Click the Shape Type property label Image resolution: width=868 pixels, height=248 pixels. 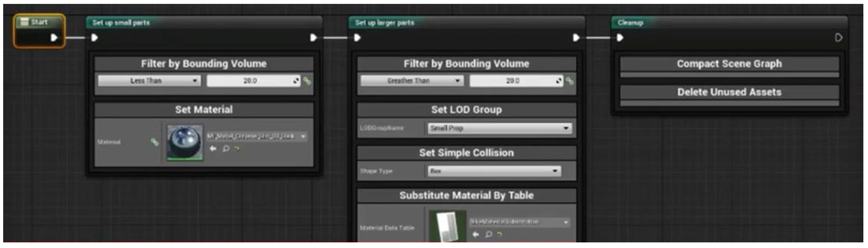click(x=376, y=171)
